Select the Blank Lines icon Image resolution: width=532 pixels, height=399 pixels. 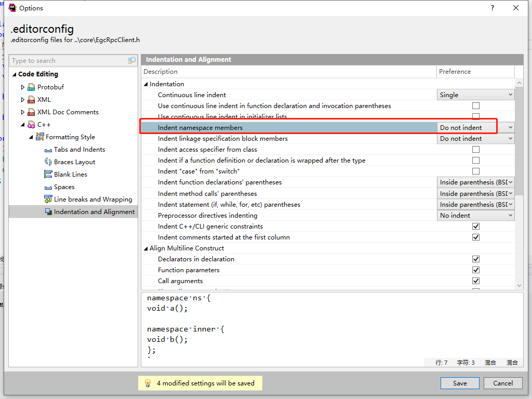(48, 174)
